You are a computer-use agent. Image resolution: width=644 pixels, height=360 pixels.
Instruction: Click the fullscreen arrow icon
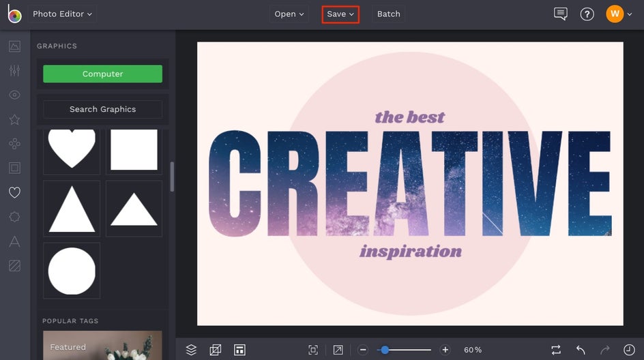[x=338, y=350]
